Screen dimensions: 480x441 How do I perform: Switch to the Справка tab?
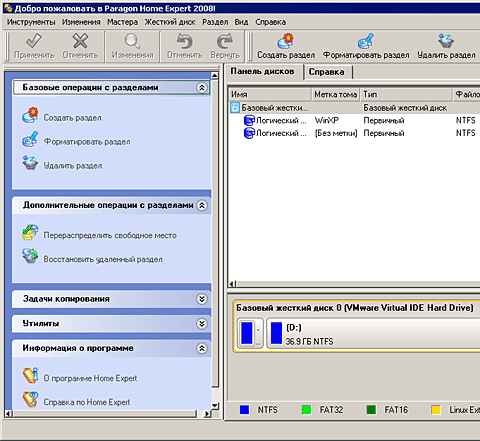coord(327,72)
